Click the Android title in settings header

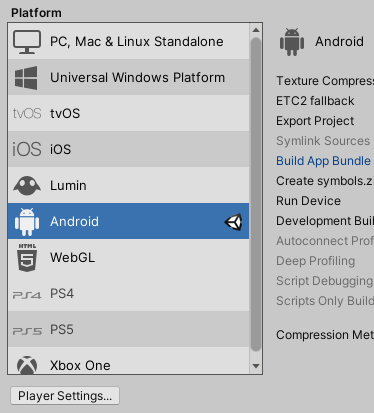(x=339, y=42)
